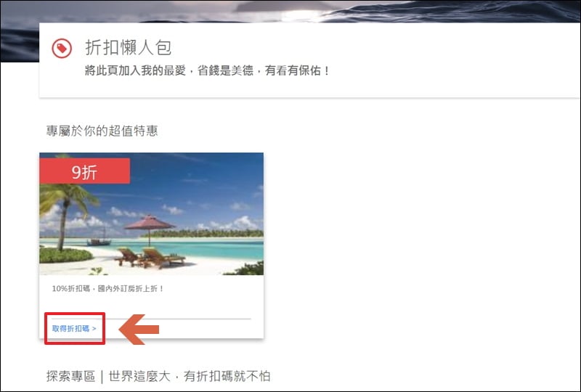Image resolution: width=581 pixels, height=392 pixels.
Task: Click the 10%折扣碼 description text
Action: pyautogui.click(x=107, y=288)
